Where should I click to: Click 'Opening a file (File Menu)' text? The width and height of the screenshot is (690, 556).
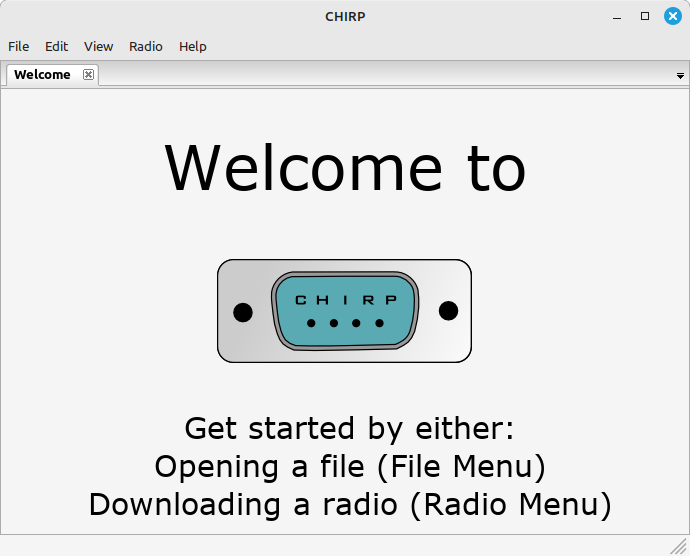350,466
